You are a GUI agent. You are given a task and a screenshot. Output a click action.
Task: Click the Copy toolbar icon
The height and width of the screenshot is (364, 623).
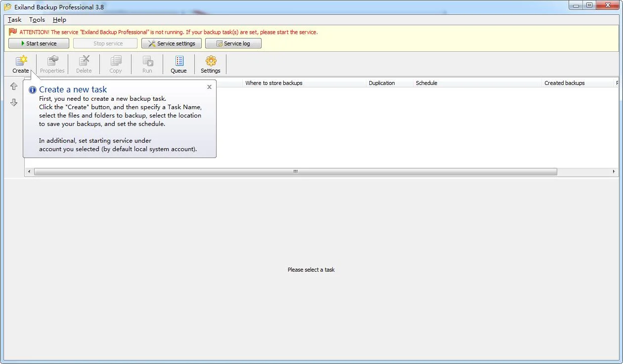point(116,64)
